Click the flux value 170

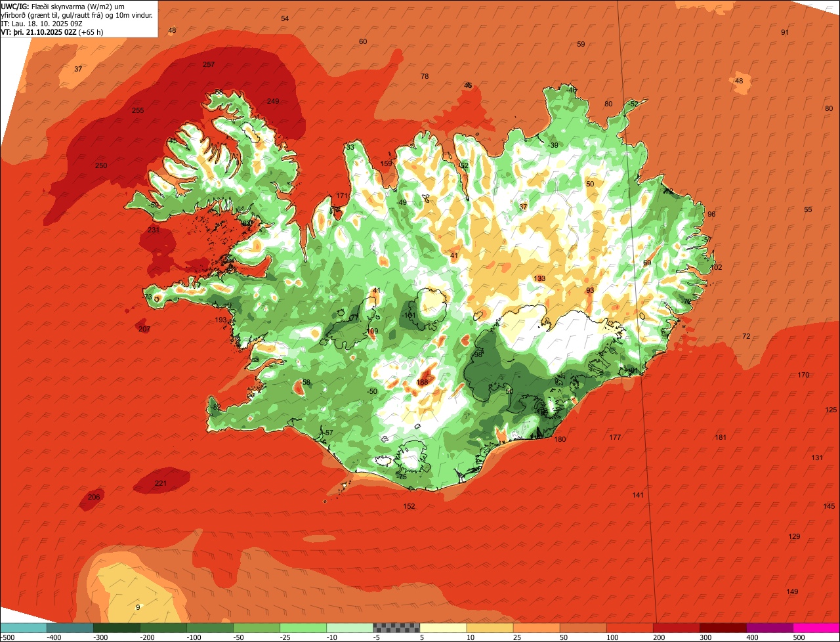coord(803,375)
